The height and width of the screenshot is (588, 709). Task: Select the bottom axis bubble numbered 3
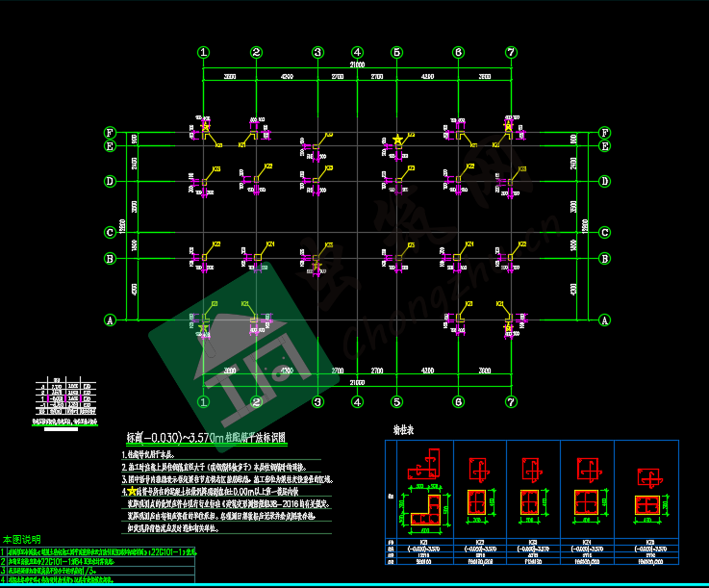pyautogui.click(x=317, y=401)
